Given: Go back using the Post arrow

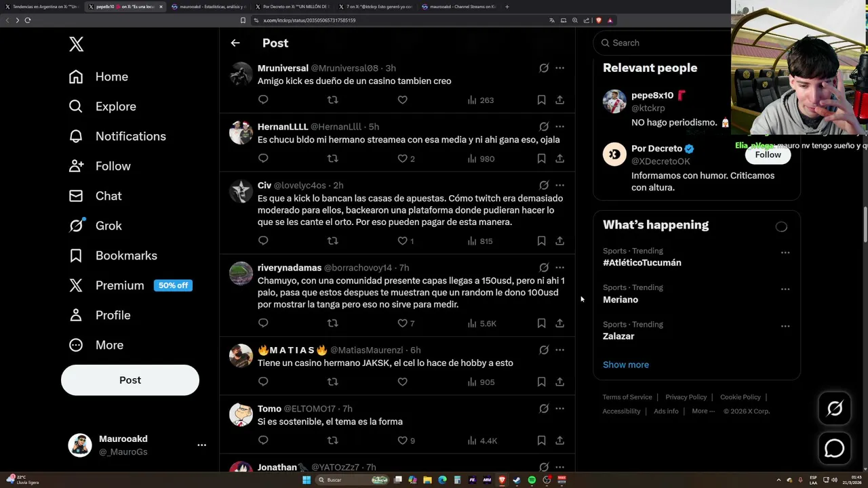Looking at the screenshot, I should point(235,43).
